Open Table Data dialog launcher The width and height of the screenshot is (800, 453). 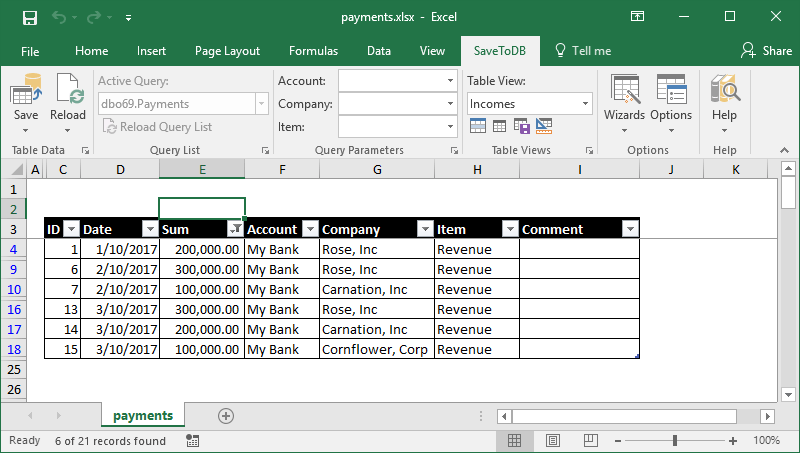[85, 150]
